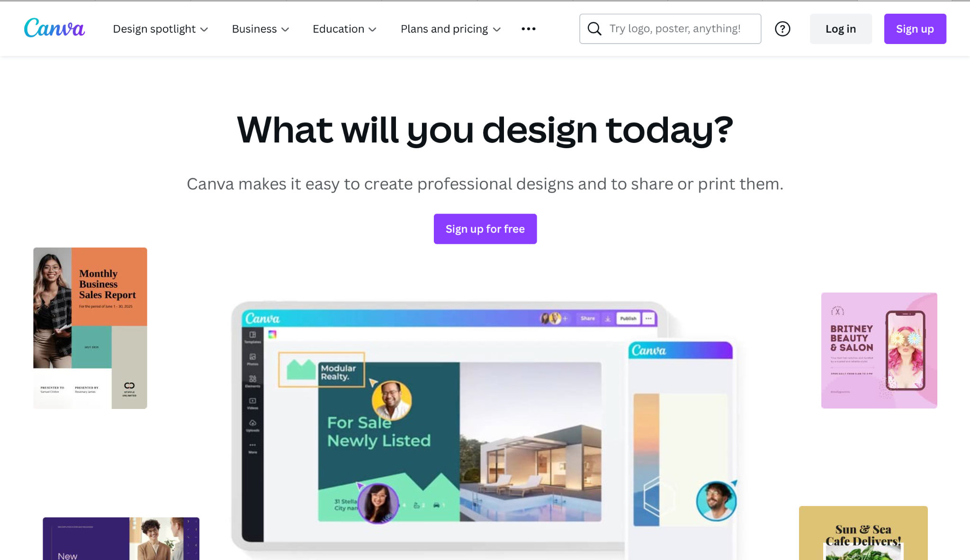Screen dimensions: 970x560
Task: Click the Canva search input field
Action: pyautogui.click(x=670, y=28)
